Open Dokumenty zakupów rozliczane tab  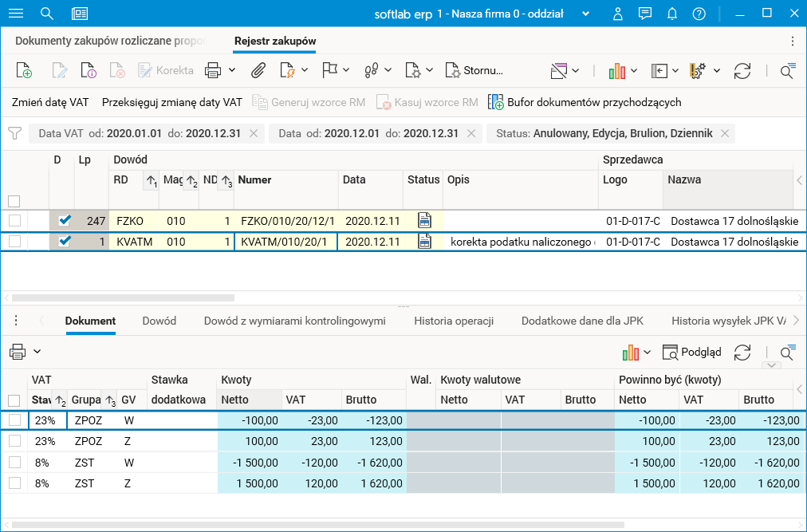pos(110,41)
